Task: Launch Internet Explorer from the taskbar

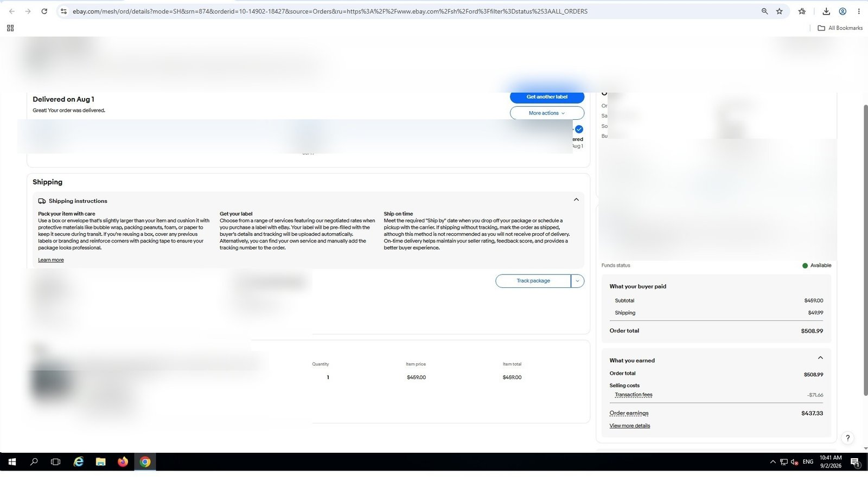Action: (x=79, y=462)
